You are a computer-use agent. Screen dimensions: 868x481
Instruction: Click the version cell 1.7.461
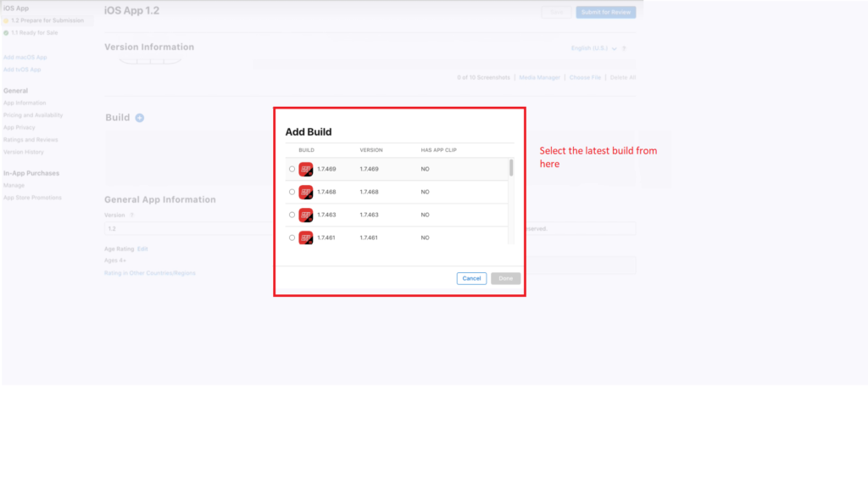point(369,238)
